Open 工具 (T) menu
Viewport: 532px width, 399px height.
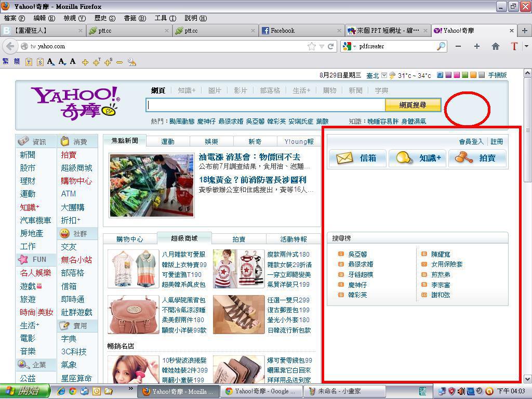165,18
